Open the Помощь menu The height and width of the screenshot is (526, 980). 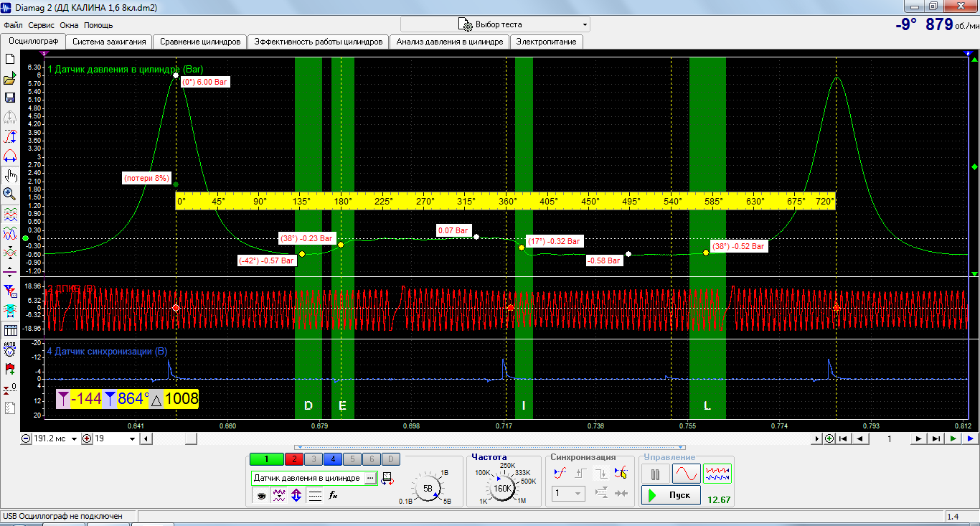coord(98,25)
